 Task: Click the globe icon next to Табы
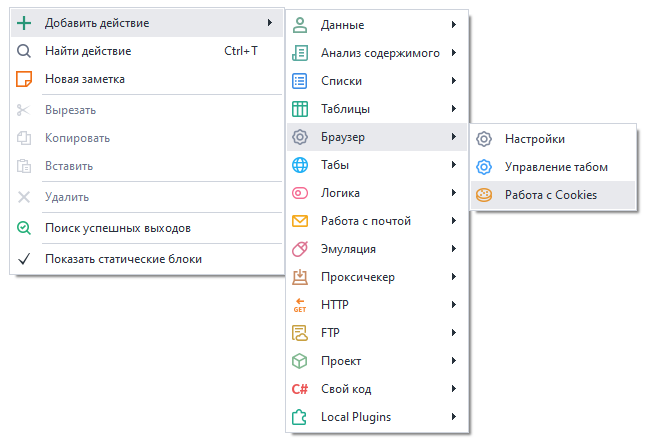(x=299, y=165)
